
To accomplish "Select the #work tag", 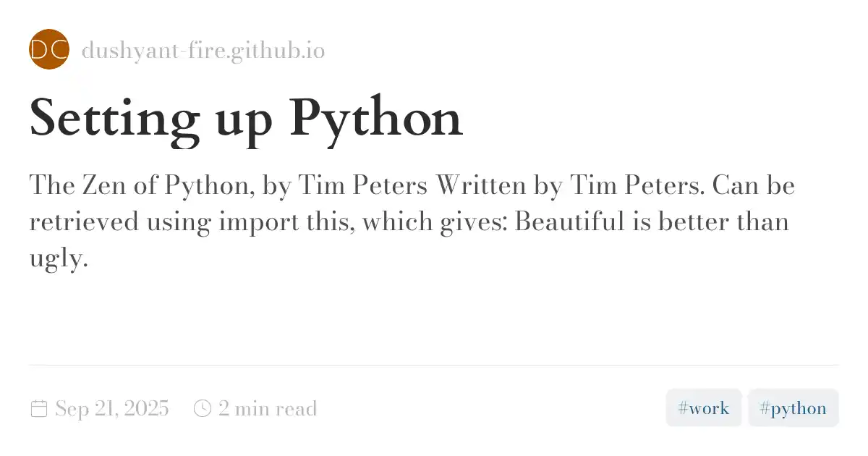I will pyautogui.click(x=704, y=408).
